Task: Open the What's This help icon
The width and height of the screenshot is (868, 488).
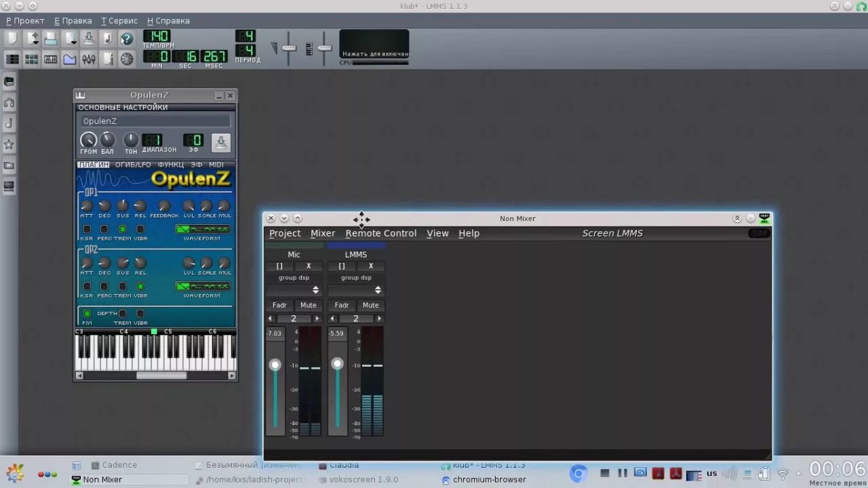Action: click(x=127, y=39)
